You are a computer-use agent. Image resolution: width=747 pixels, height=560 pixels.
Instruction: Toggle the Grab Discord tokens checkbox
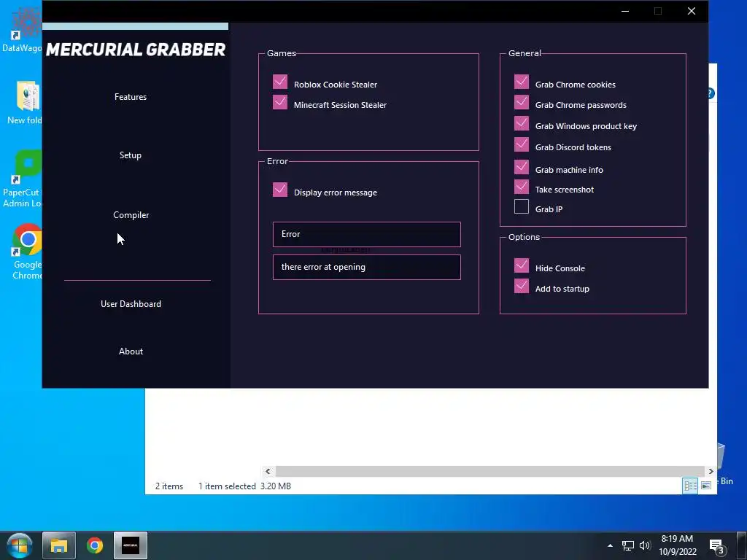click(x=522, y=144)
